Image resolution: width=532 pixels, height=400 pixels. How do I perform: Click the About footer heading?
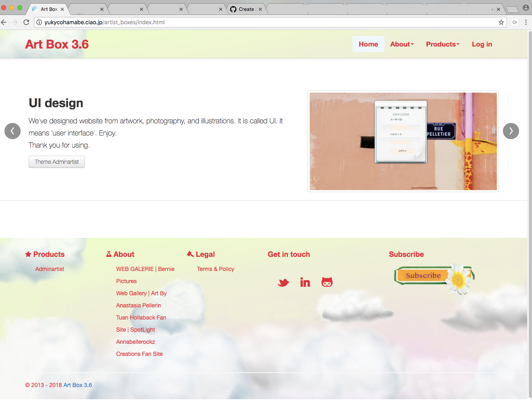tap(120, 254)
